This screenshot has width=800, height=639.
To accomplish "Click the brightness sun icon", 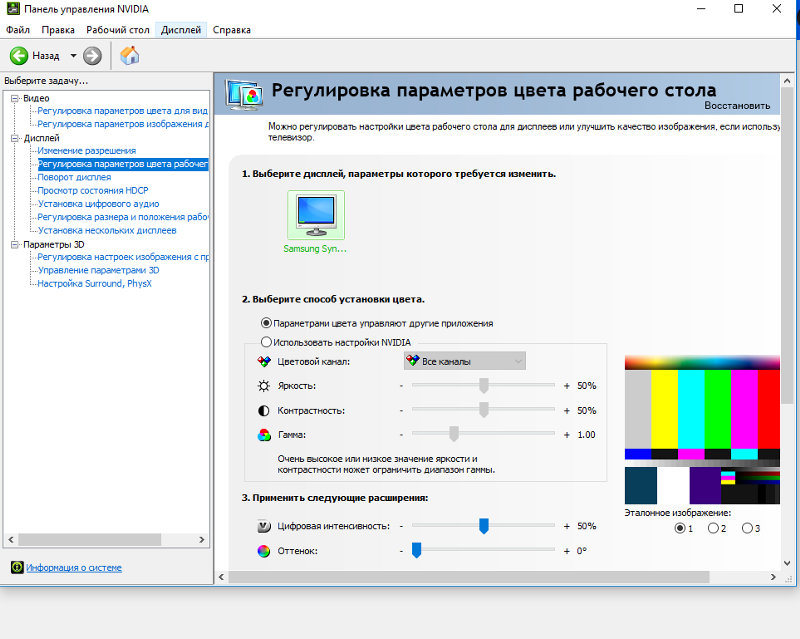I will tap(264, 385).
